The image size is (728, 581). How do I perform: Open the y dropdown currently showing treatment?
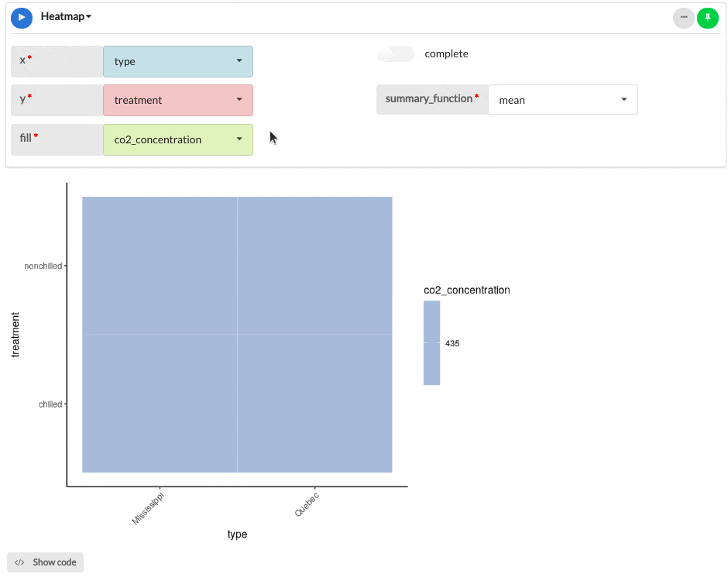tap(177, 100)
